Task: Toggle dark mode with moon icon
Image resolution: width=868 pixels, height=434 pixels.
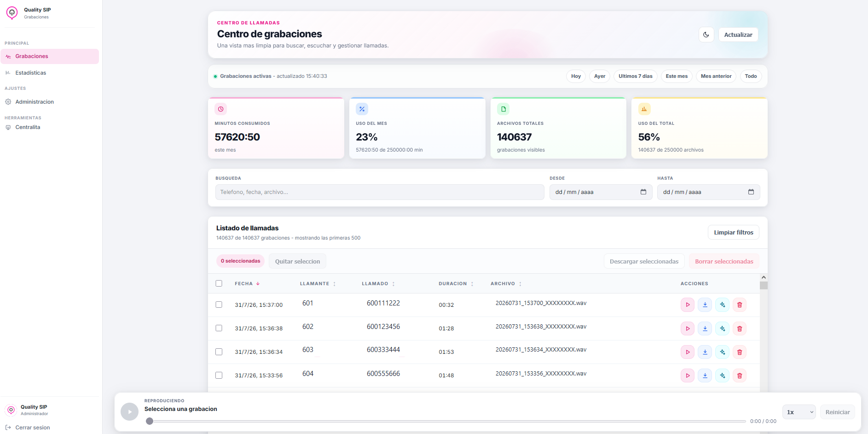Action: (706, 35)
